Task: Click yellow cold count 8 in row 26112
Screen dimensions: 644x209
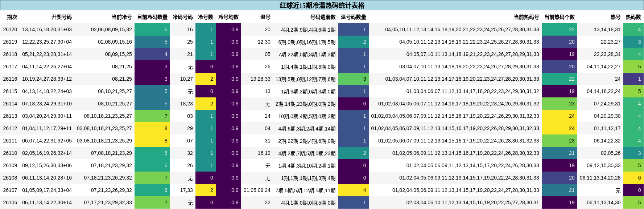Action: click(152, 128)
